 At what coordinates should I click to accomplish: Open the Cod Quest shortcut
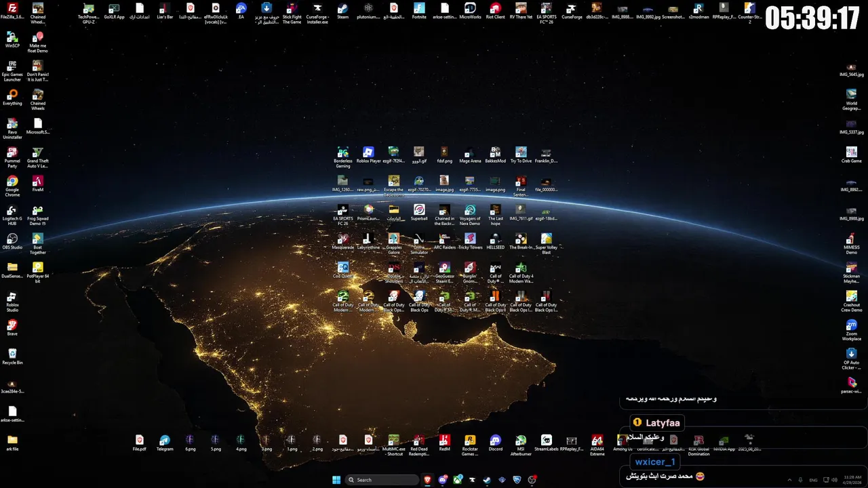coord(343,270)
